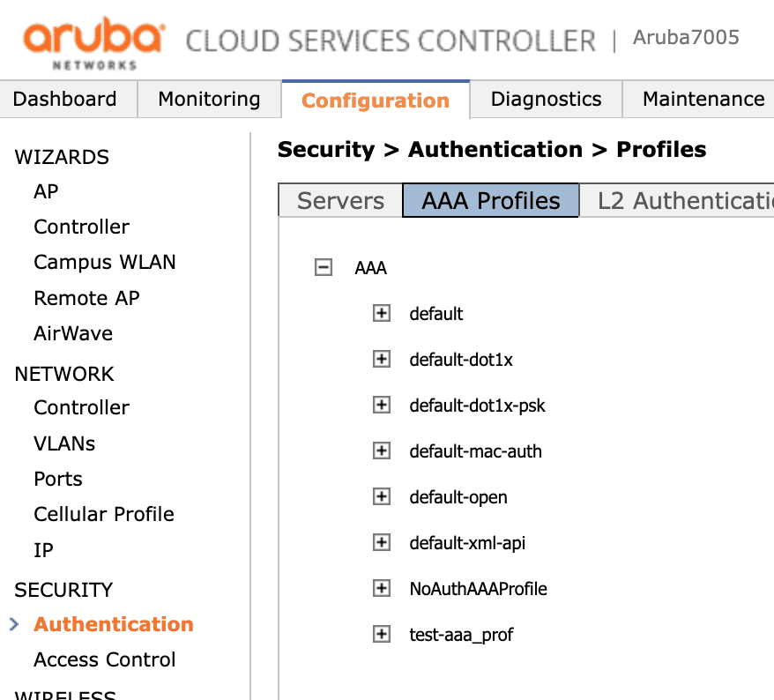774x700 pixels.
Task: Expand the test-aaa_prof profile node
Action: click(382, 634)
